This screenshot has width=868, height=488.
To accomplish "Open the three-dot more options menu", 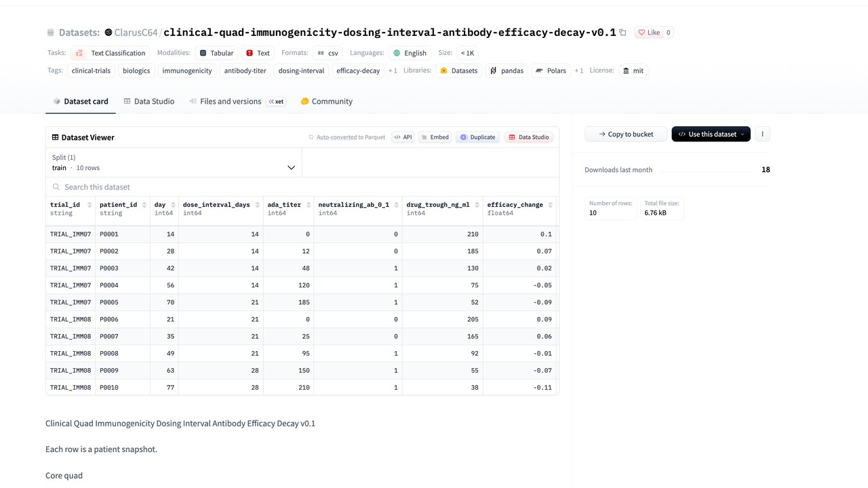I will coord(762,134).
